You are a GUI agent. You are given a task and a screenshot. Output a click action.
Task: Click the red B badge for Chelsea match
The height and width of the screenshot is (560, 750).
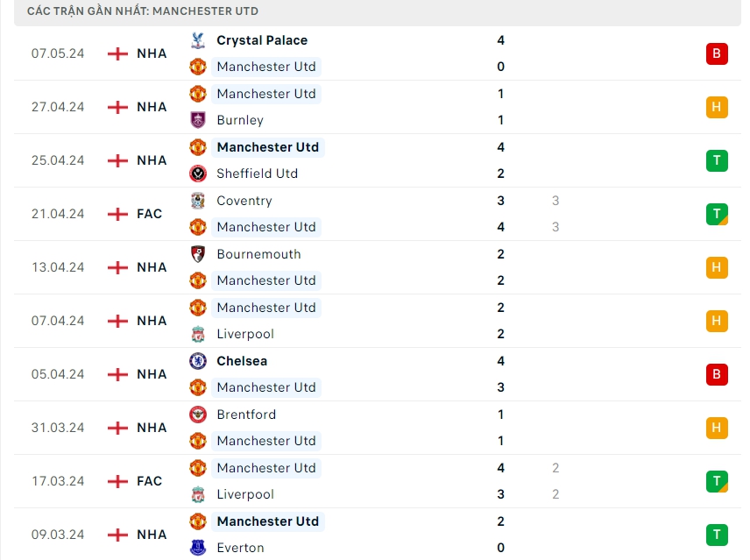(x=716, y=374)
